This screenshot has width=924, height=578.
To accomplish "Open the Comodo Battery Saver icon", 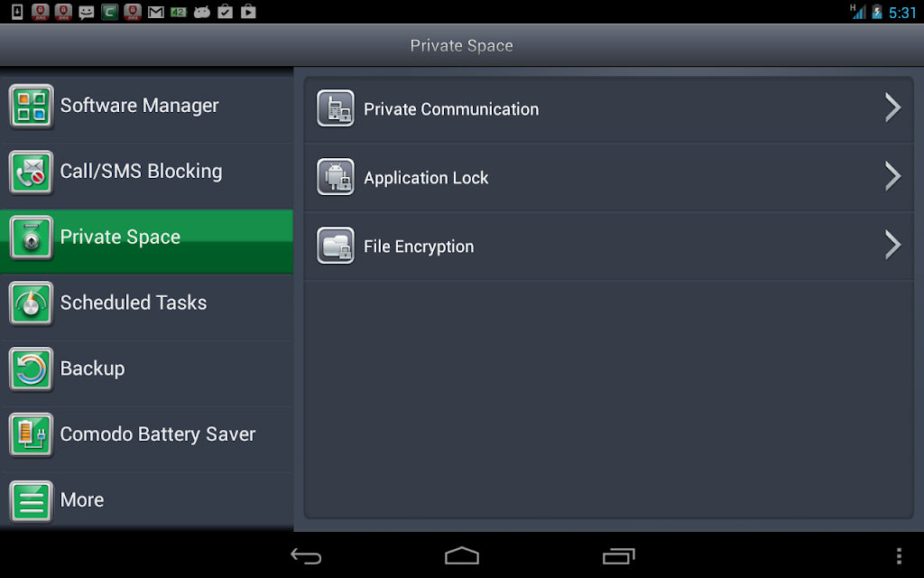I will pos(32,435).
